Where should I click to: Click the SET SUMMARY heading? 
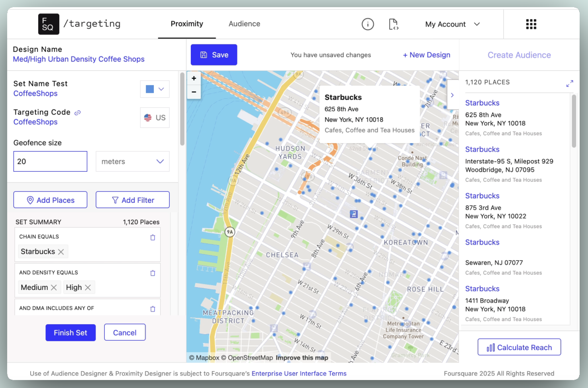click(x=38, y=222)
